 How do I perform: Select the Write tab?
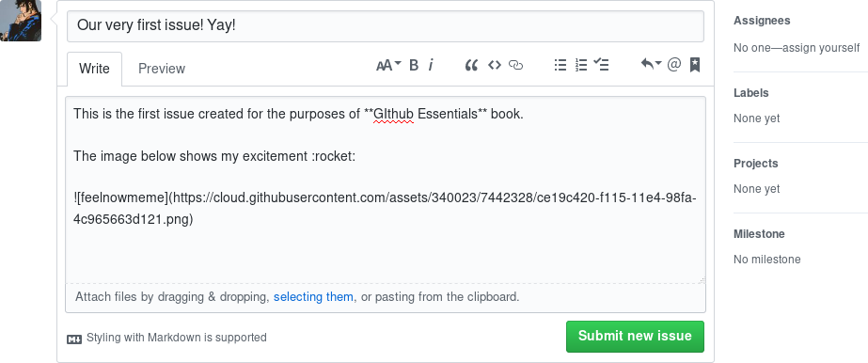coord(94,69)
